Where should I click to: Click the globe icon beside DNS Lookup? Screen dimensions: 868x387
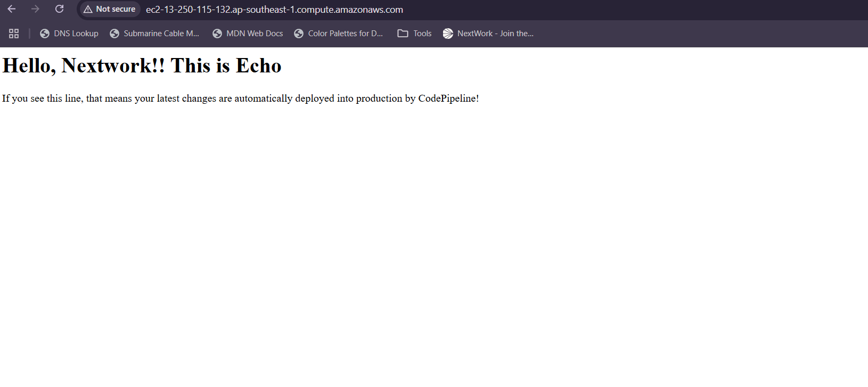tap(45, 34)
